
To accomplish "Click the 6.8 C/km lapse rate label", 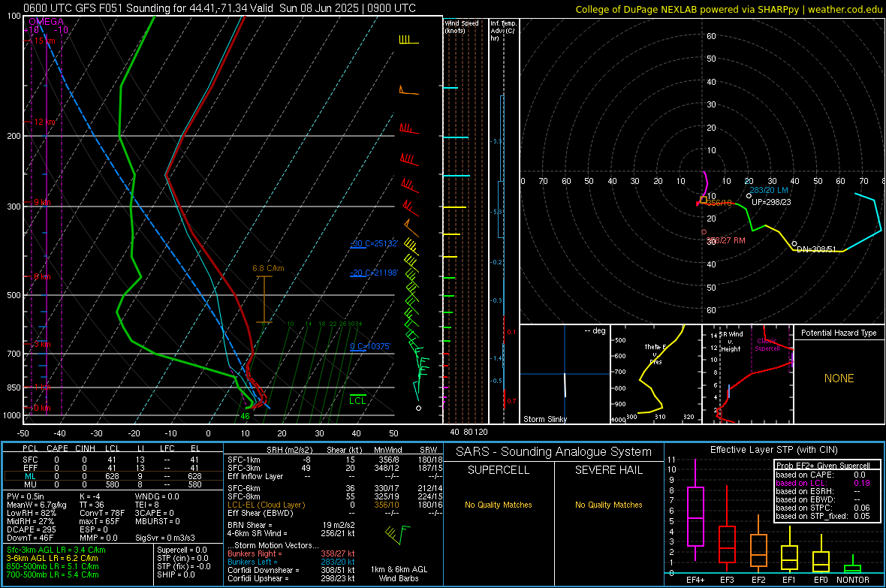I will click(x=268, y=268).
